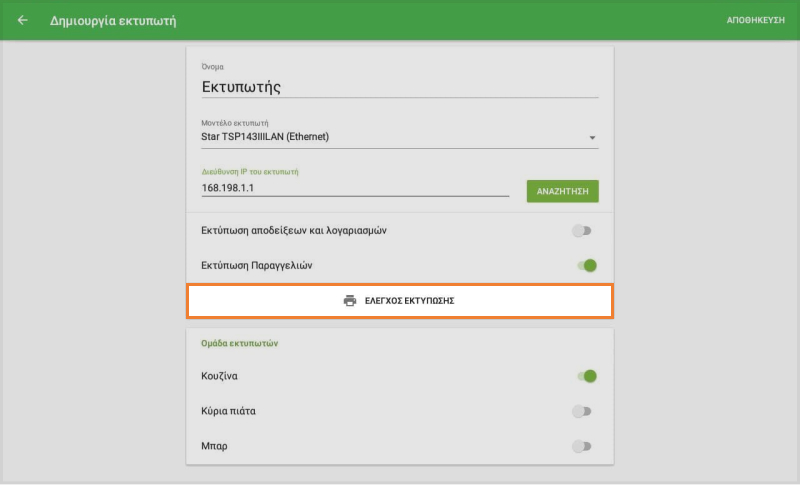Focus the Όνομα field containing Εκτυπωτής
Image resolution: width=800 pixels, height=485 pixels.
pyautogui.click(x=399, y=87)
